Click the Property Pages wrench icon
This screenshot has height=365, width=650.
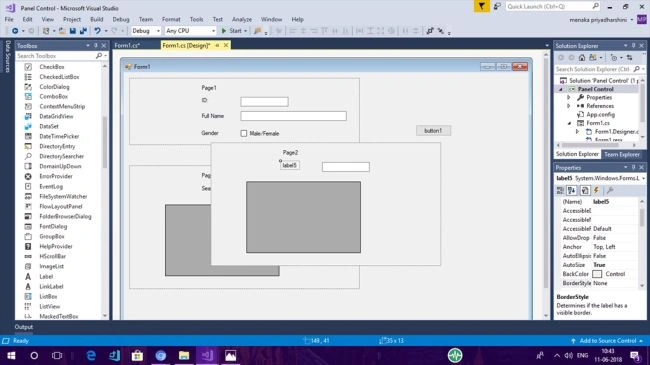coord(610,190)
